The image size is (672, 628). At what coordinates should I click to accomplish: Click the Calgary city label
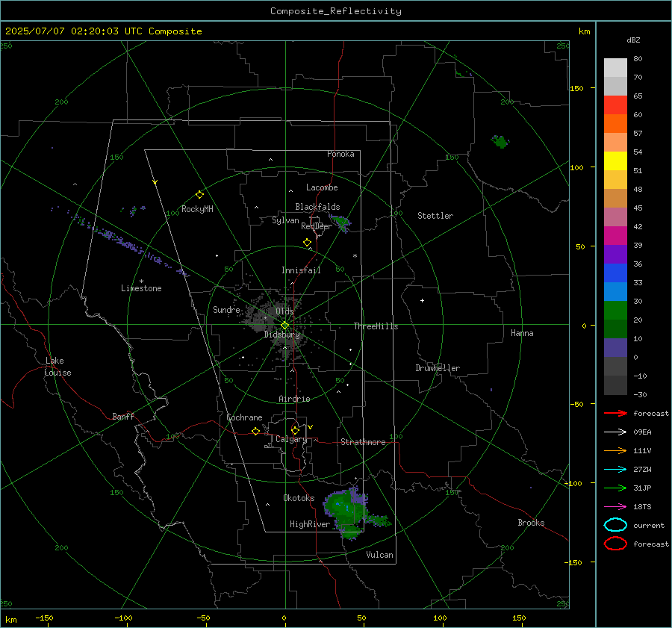(x=291, y=439)
